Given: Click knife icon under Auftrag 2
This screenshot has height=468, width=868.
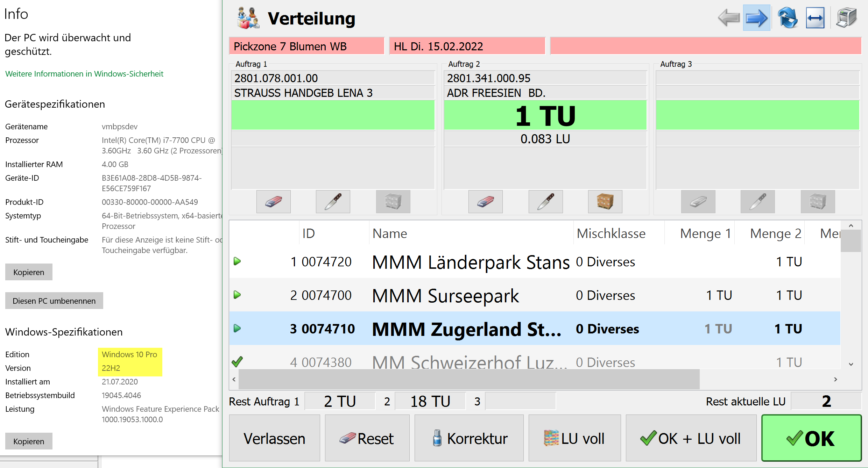Looking at the screenshot, I should click(545, 202).
